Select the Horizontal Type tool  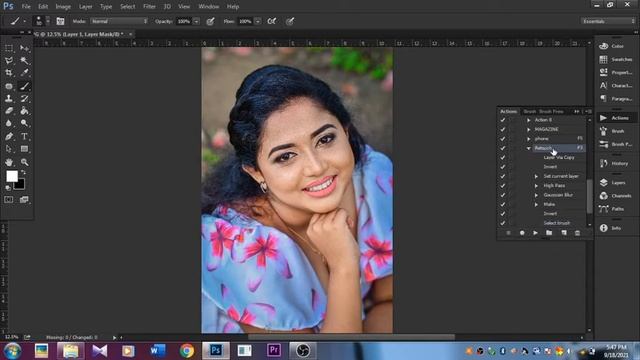click(x=24, y=136)
